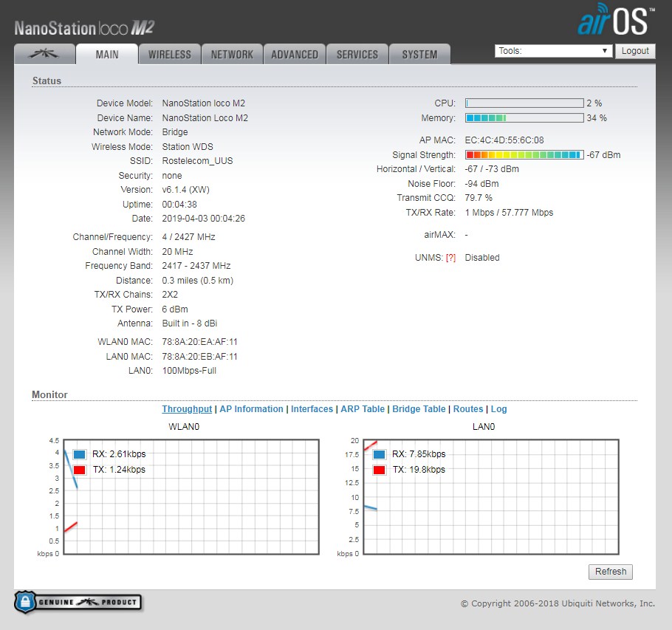This screenshot has width=672, height=630.
Task: Click the Genuine Product badge
Action: coord(78,602)
